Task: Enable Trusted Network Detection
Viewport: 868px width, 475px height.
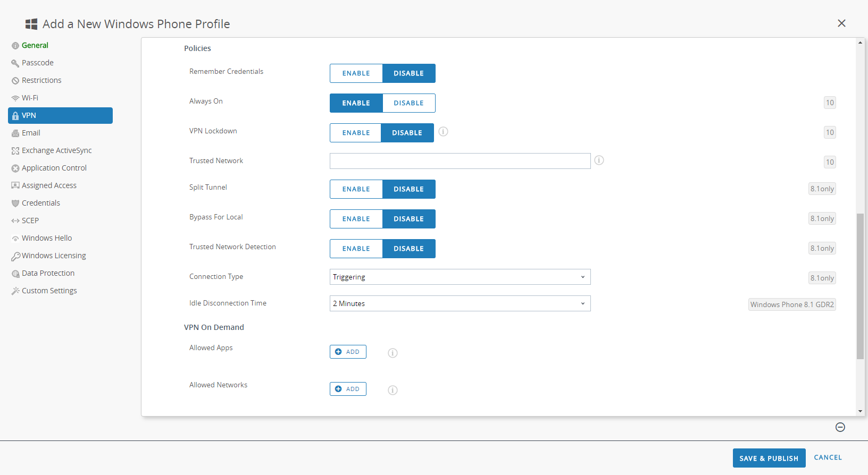Action: [356, 249]
